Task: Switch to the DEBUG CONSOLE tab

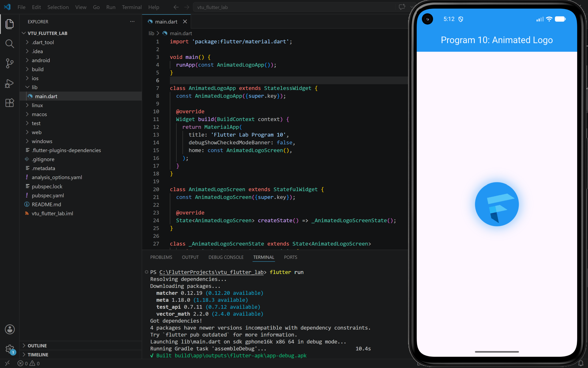Action: (226, 257)
